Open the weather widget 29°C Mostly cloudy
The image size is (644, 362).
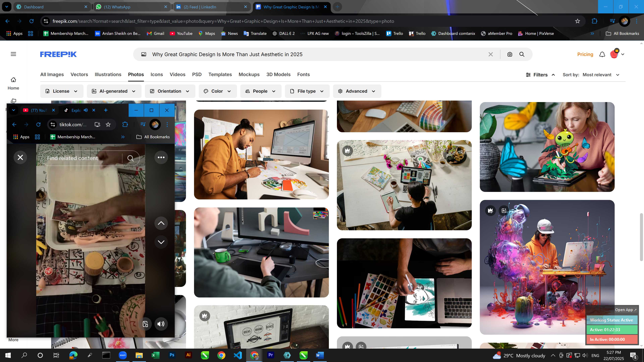[519, 355]
